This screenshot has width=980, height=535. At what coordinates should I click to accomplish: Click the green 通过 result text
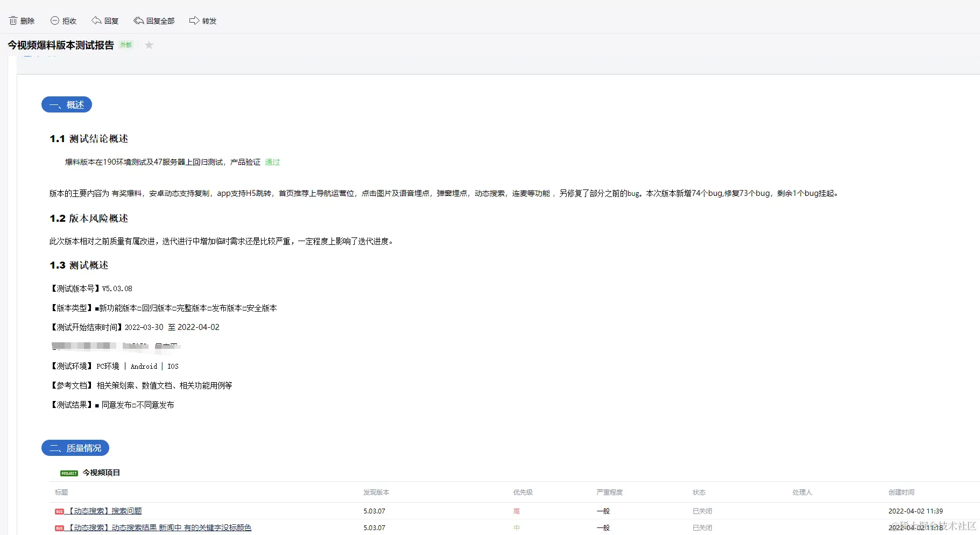[x=272, y=162]
